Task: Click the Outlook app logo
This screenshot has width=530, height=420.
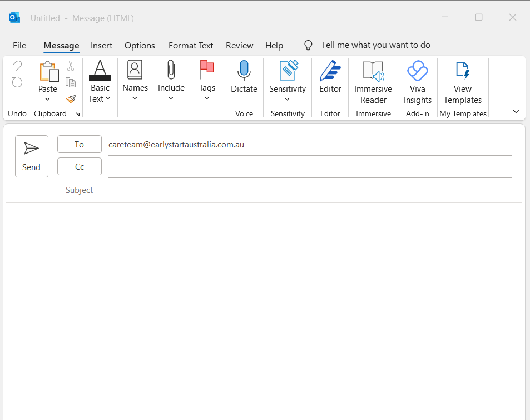Action: 14,17
